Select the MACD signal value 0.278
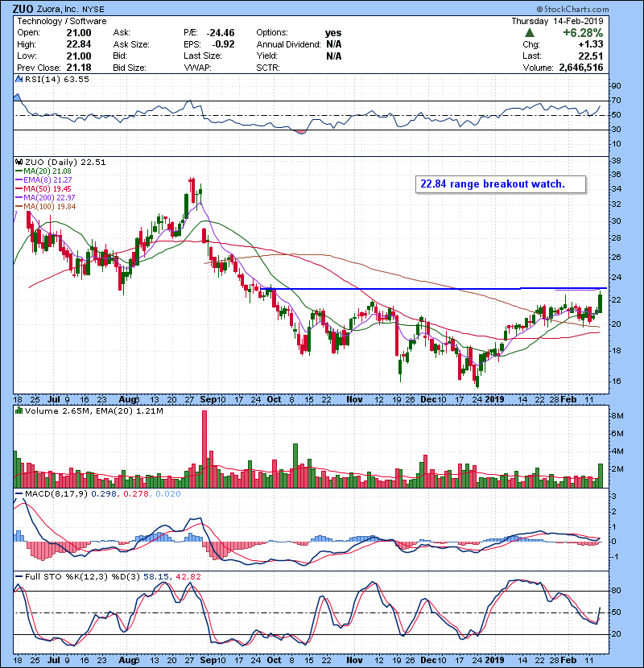Screen dimensions: 644x668 point(136,494)
